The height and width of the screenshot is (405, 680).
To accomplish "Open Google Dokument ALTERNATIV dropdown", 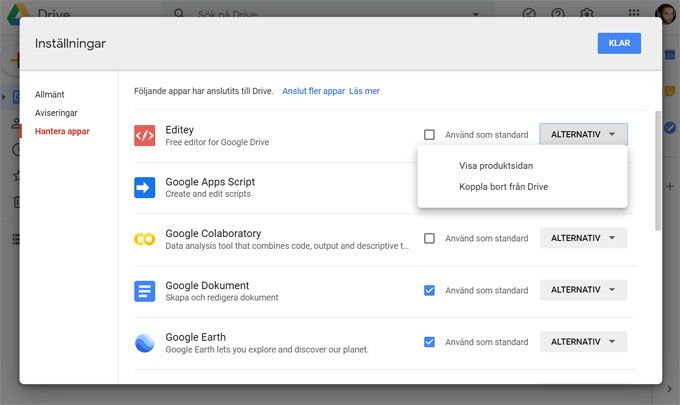I will click(583, 290).
